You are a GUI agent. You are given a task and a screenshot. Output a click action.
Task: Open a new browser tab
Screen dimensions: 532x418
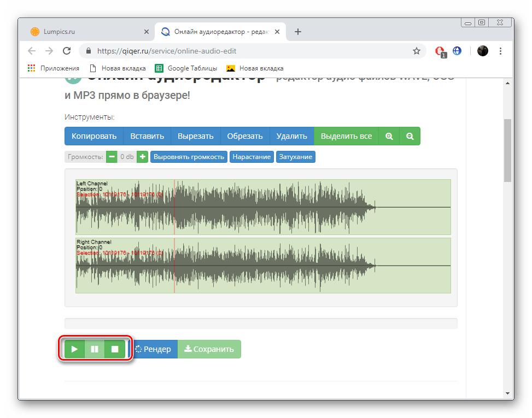(298, 32)
